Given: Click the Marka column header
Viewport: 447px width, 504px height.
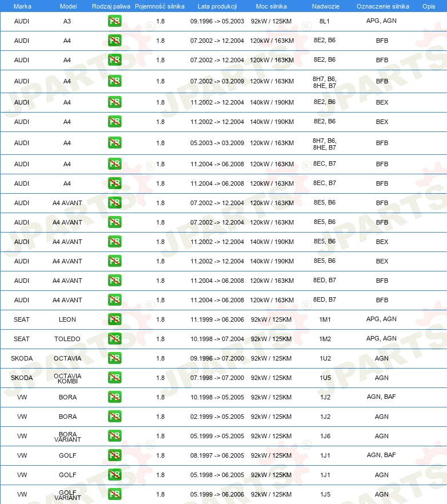Looking at the screenshot, I should point(22,6).
